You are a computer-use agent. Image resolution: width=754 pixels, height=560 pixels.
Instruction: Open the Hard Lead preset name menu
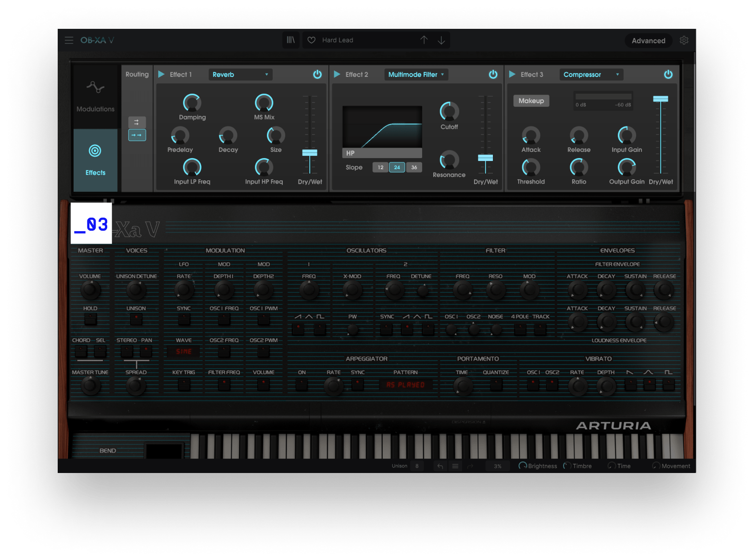(338, 40)
